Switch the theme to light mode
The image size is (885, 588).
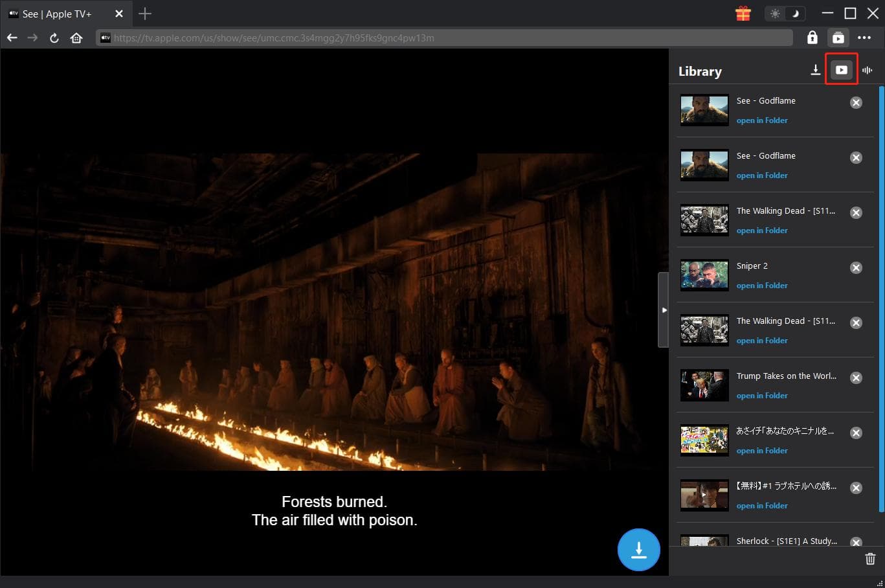(776, 12)
